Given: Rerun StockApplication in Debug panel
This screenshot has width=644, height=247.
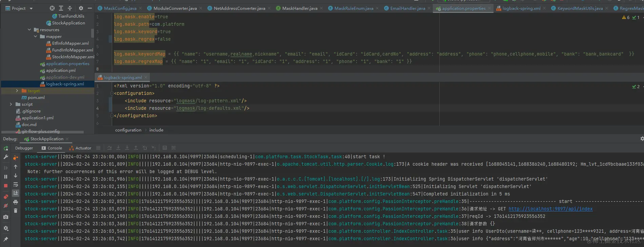Looking at the screenshot, I should coord(6,148).
